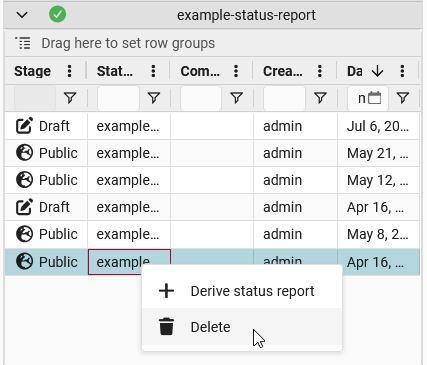This screenshot has width=427, height=365.
Task: Select the Public label in May 21 row
Action: coord(58,153)
